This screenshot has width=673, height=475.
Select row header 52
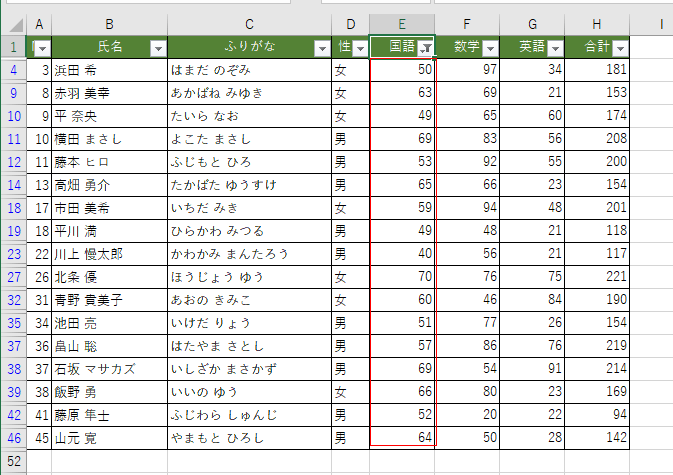(14, 461)
